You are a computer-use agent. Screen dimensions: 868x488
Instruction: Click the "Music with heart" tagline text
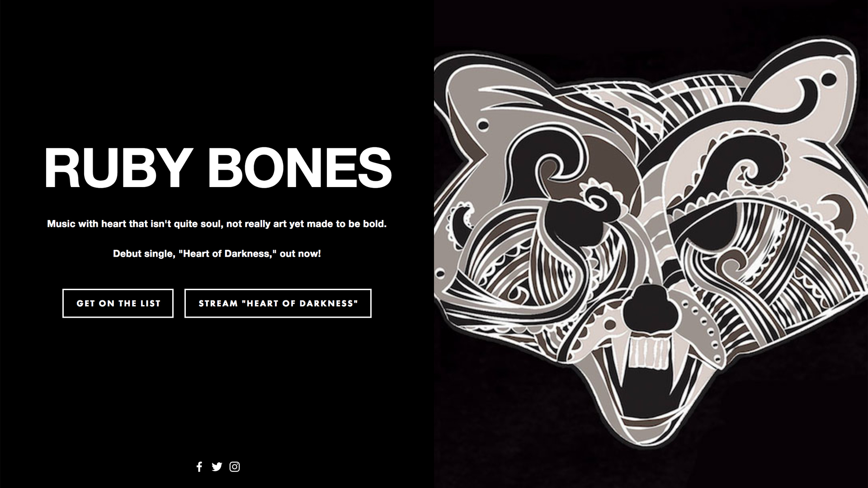click(x=217, y=224)
